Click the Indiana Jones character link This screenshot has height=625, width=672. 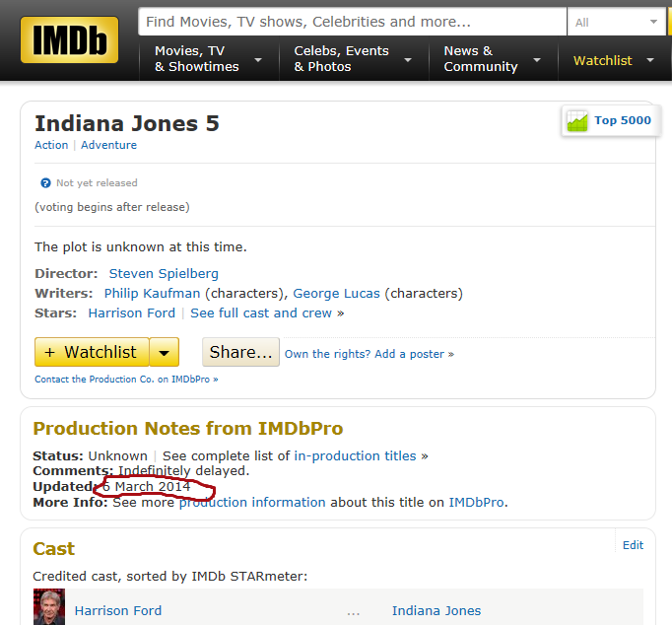coord(437,610)
